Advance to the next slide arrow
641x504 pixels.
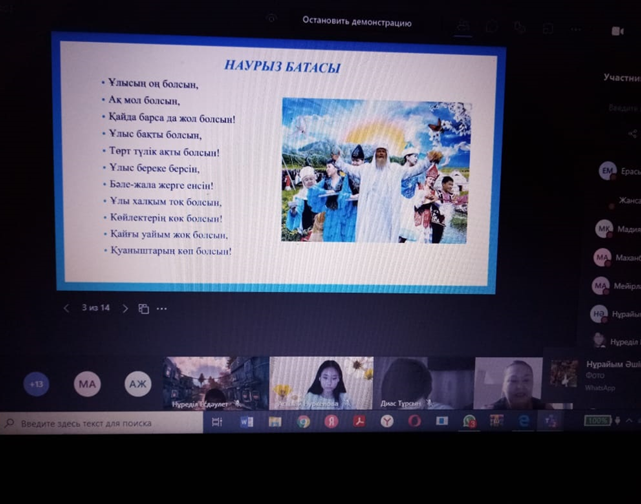tap(125, 308)
